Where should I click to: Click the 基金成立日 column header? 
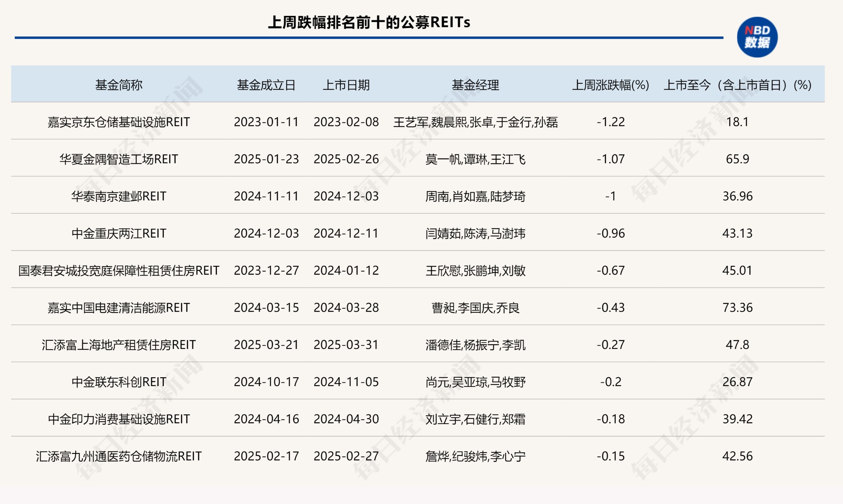[x=267, y=84]
